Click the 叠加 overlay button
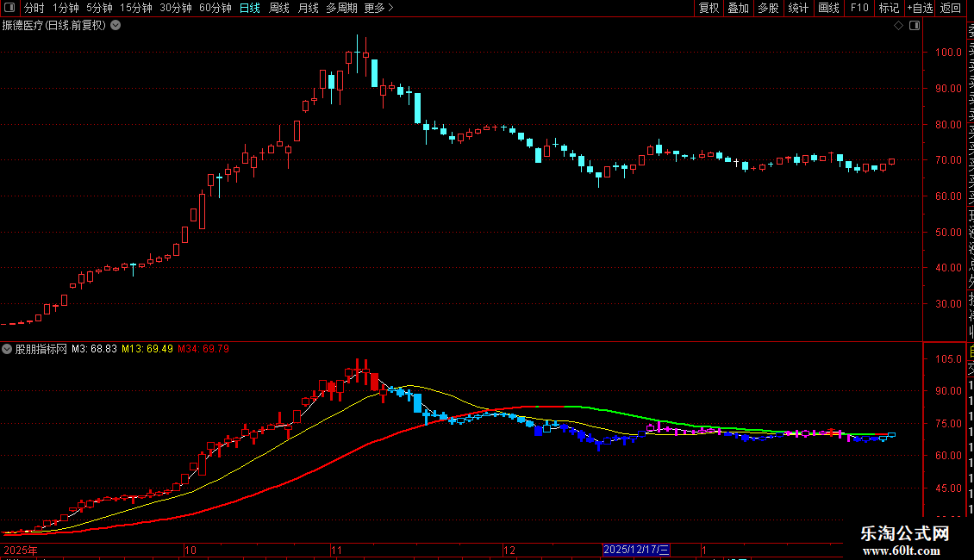Image resolution: width=974 pixels, height=560 pixels. click(738, 8)
